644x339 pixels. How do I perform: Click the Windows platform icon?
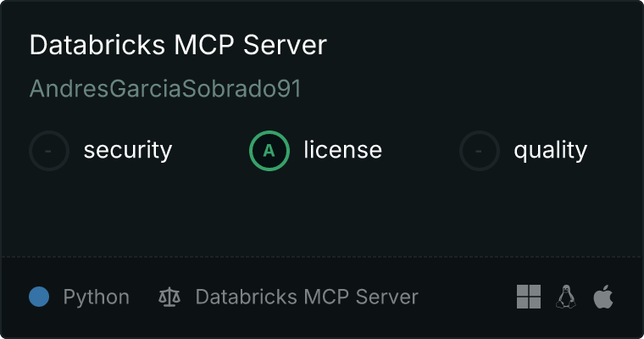click(529, 297)
